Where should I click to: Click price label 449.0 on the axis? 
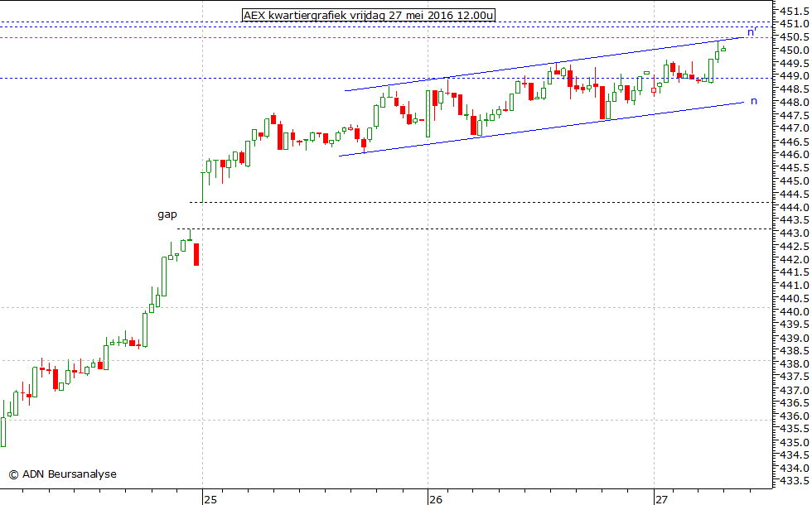point(795,76)
